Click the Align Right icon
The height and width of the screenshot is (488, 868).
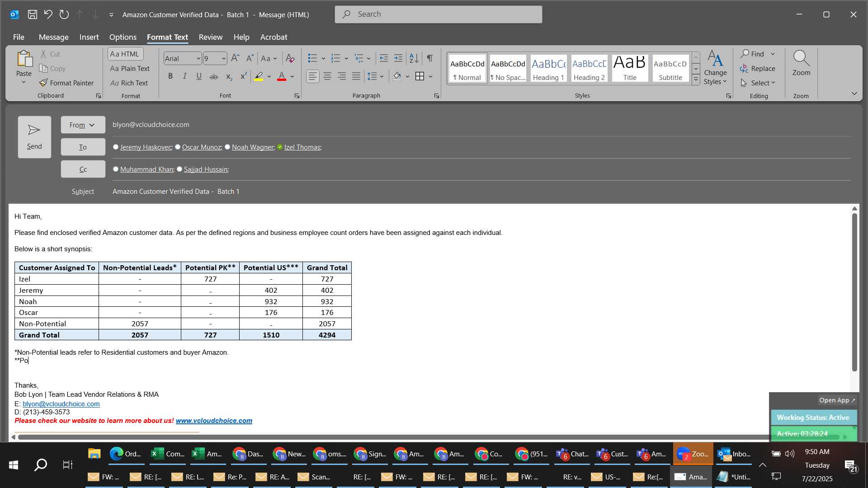click(x=342, y=76)
